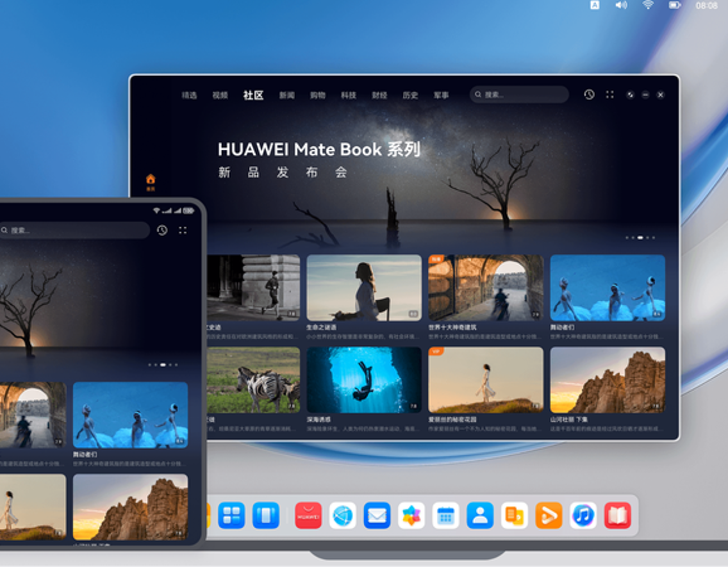Click the 世界十大神奇建筑 title text
Image resolution: width=728 pixels, height=567 pixels.
coord(452,327)
